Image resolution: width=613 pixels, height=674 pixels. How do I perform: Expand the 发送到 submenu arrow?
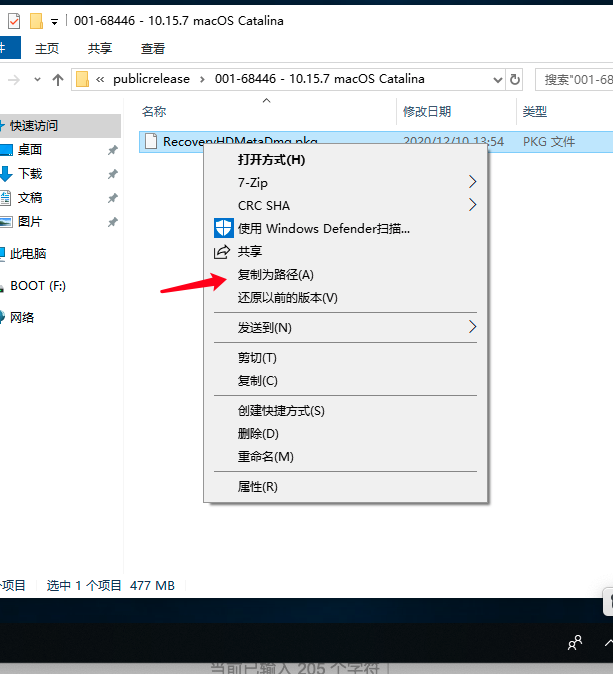click(472, 327)
